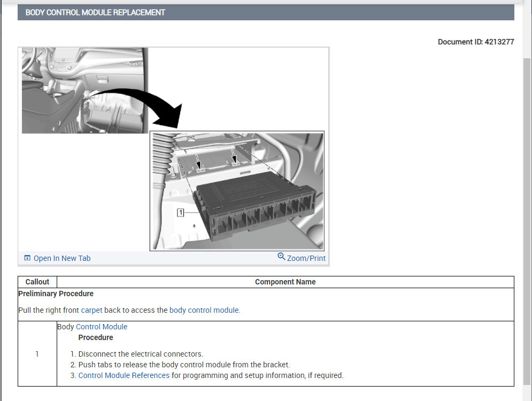Open the 'Control Module' link in callout row
This screenshot has width=532, height=401.
coord(102,327)
